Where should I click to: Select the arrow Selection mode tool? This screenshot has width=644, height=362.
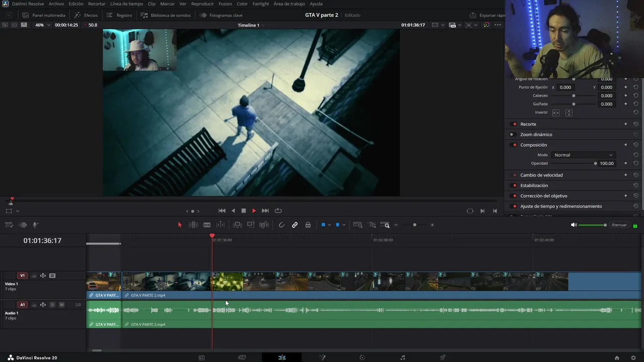pyautogui.click(x=180, y=225)
